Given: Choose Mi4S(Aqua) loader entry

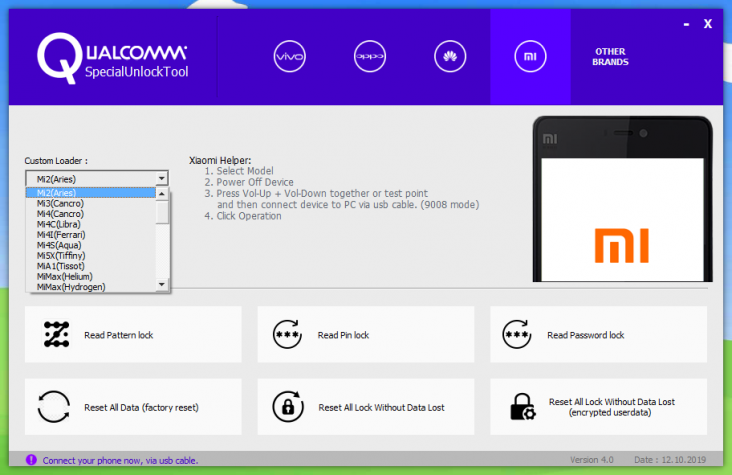Looking at the screenshot, I should pyautogui.click(x=91, y=245).
